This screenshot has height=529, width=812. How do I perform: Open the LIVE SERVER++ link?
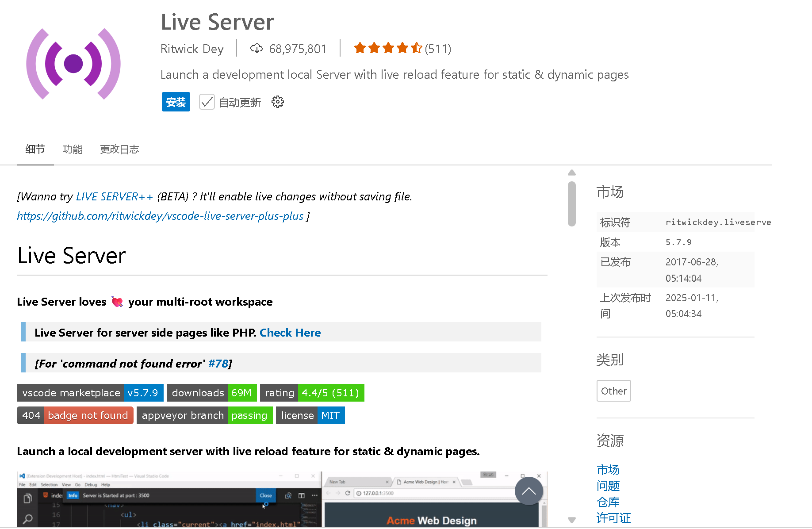[115, 196]
